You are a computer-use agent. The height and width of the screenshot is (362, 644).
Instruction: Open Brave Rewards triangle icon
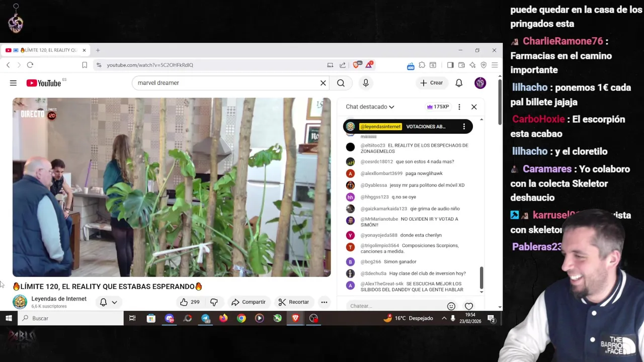click(369, 64)
